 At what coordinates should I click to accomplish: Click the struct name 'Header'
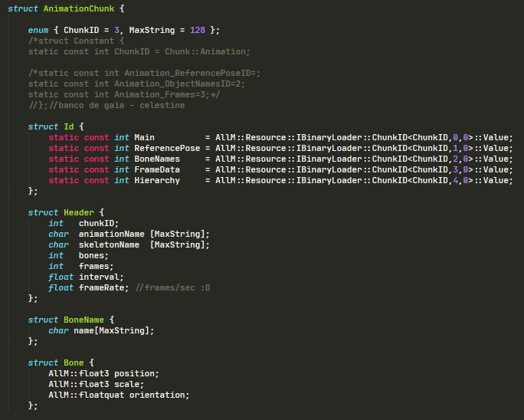point(79,212)
